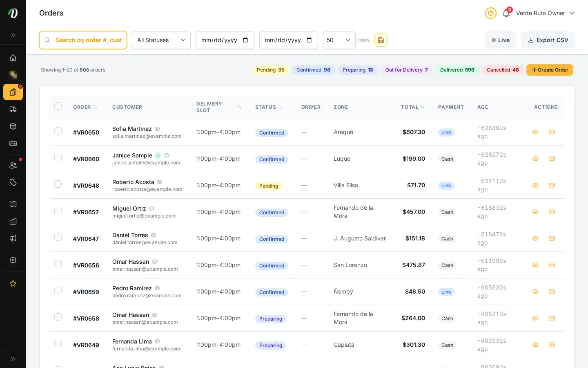The width and height of the screenshot is (588, 368).
Task: Click the Create Order button
Action: [550, 70]
